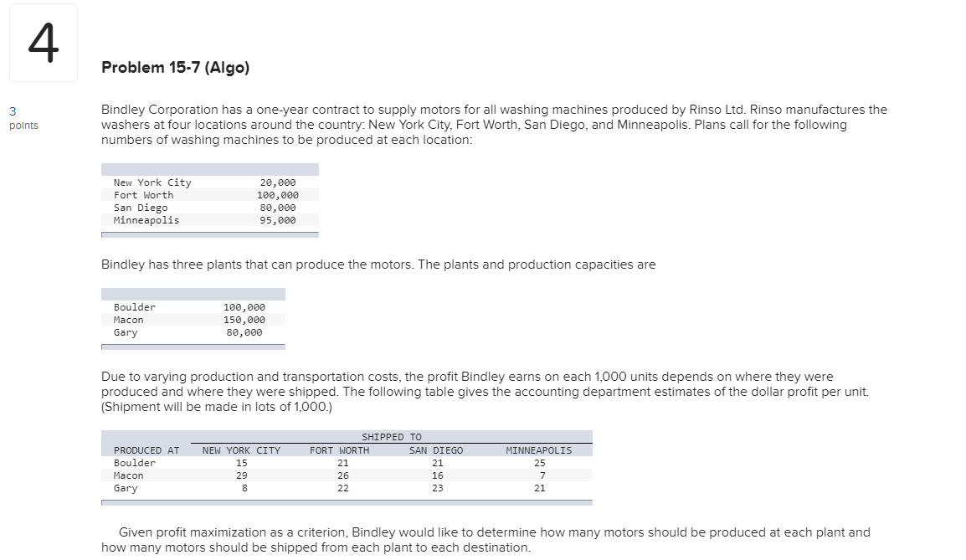Select Gary to New York City profit 8
966x560 pixels.
[x=244, y=488]
